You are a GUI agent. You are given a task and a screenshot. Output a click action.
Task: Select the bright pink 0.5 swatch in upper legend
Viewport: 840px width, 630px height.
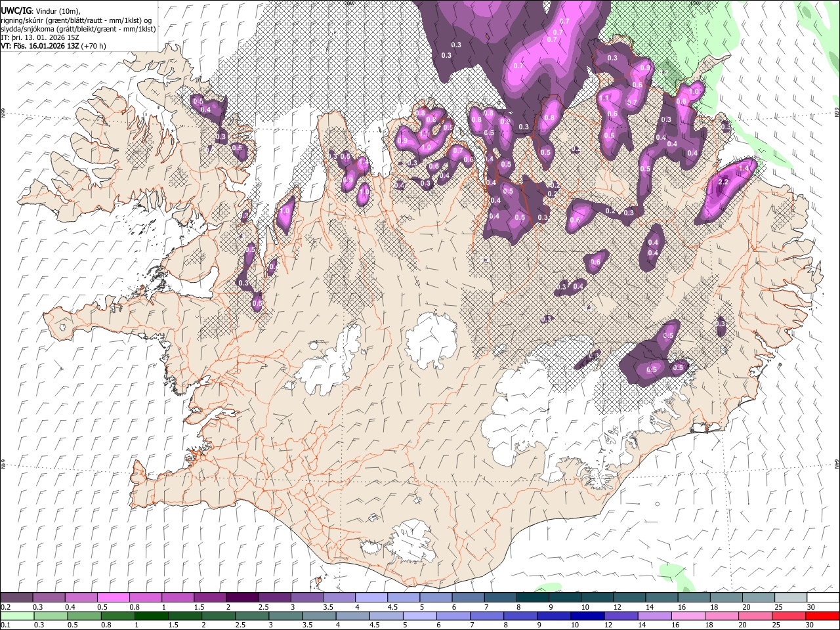click(x=113, y=598)
